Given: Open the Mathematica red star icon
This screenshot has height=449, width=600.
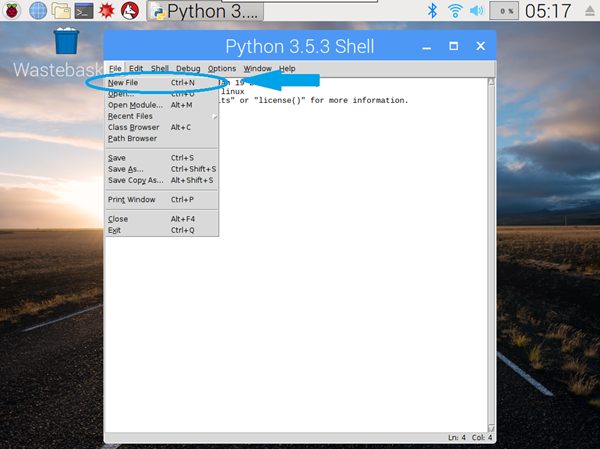Looking at the screenshot, I should click(108, 11).
